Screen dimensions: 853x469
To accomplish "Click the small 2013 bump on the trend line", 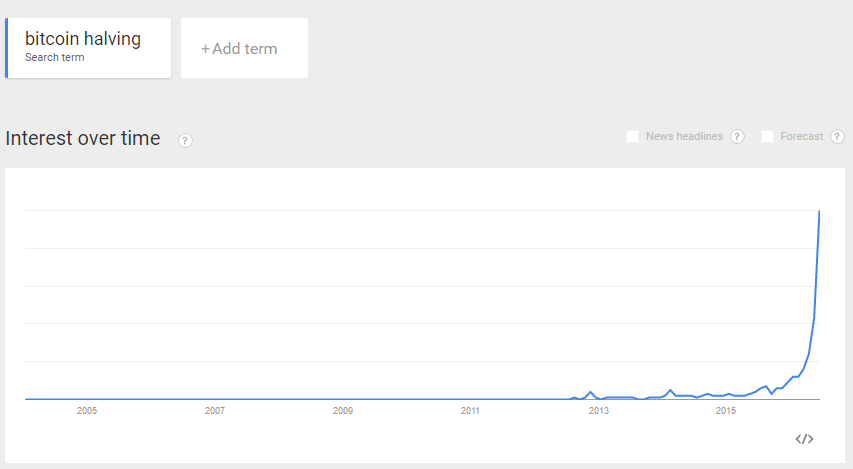I will click(x=591, y=392).
